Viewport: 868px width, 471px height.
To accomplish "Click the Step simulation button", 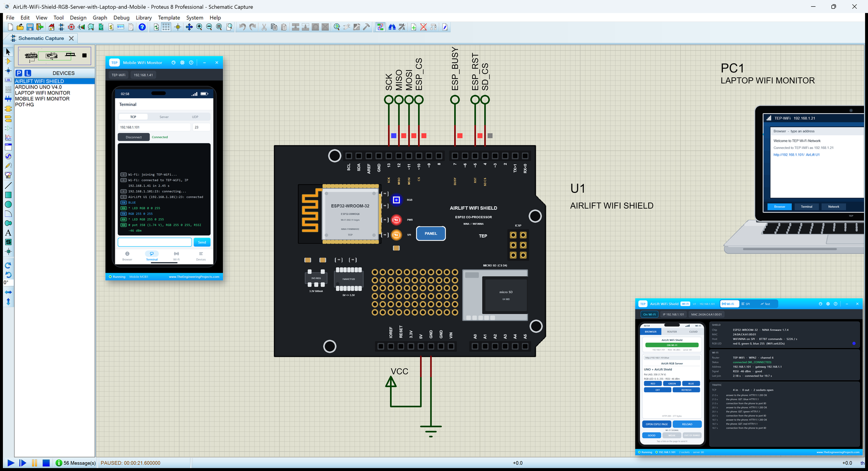I will 23,463.
